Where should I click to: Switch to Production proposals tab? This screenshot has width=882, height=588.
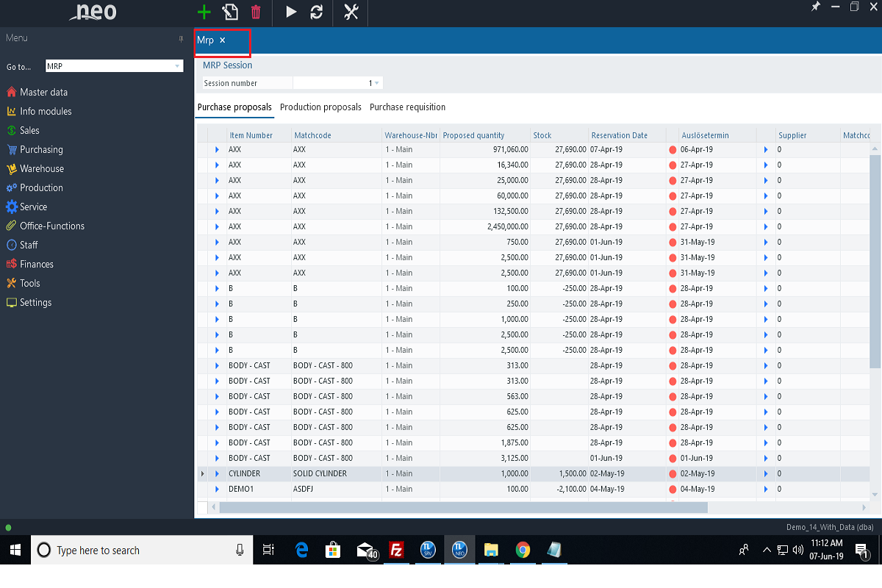(x=320, y=107)
